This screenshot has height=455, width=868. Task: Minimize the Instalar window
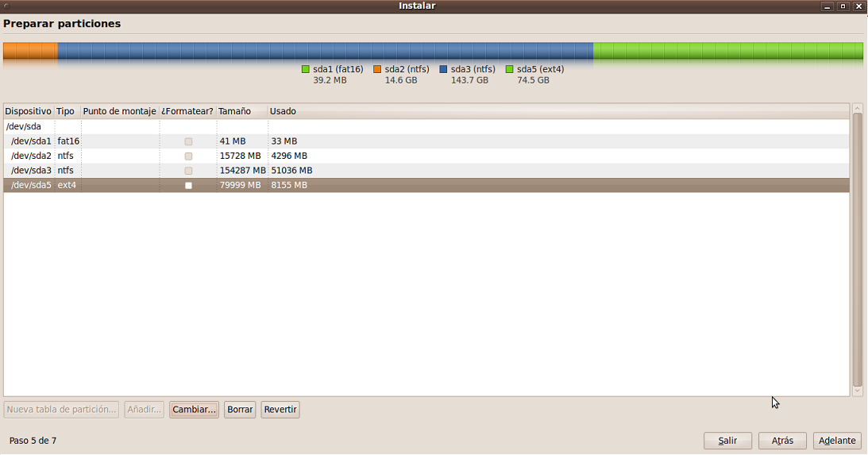[x=827, y=6]
